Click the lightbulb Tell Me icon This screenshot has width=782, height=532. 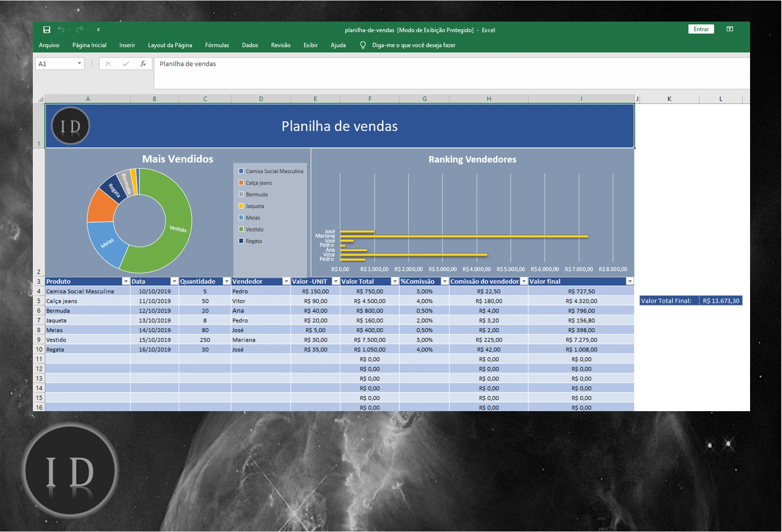[363, 45]
